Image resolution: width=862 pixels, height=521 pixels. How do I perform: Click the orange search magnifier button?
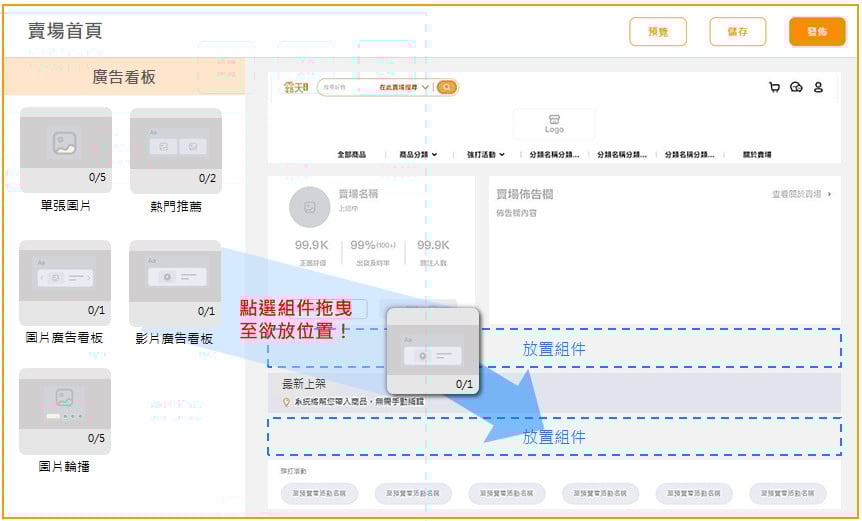(446, 88)
